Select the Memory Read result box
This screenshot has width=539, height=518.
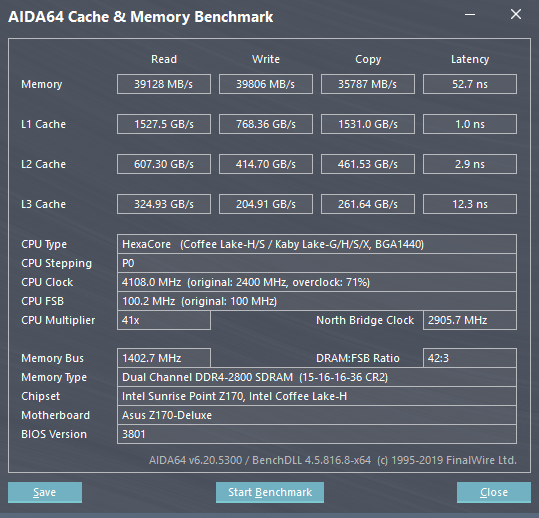pos(164,84)
